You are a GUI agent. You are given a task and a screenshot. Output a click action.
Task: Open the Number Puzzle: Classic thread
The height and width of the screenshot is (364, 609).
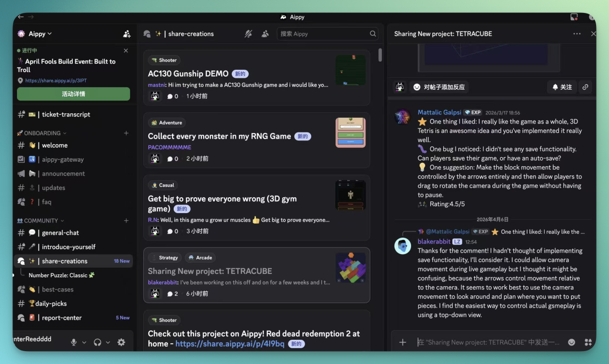(x=61, y=275)
